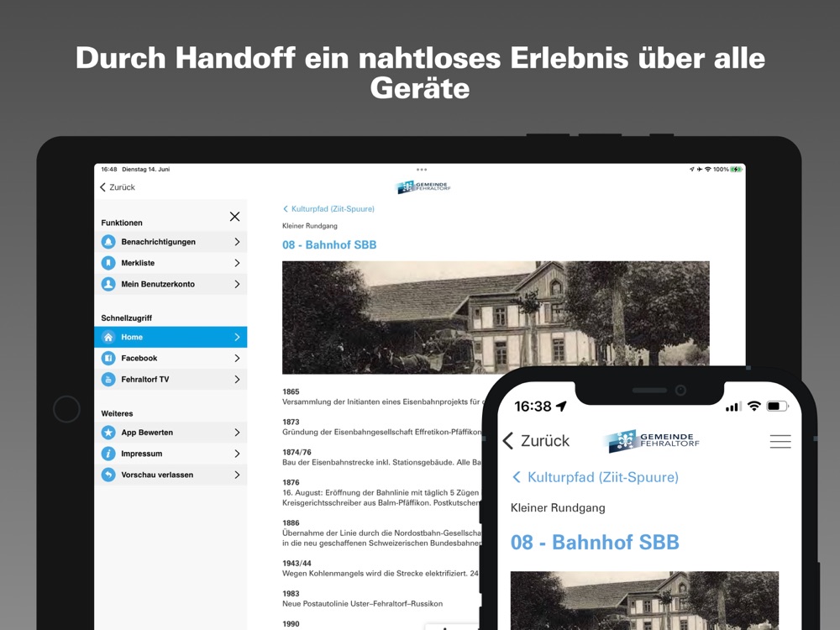The image size is (840, 630).
Task: Expand the Merkliste chevron arrow
Action: click(237, 263)
